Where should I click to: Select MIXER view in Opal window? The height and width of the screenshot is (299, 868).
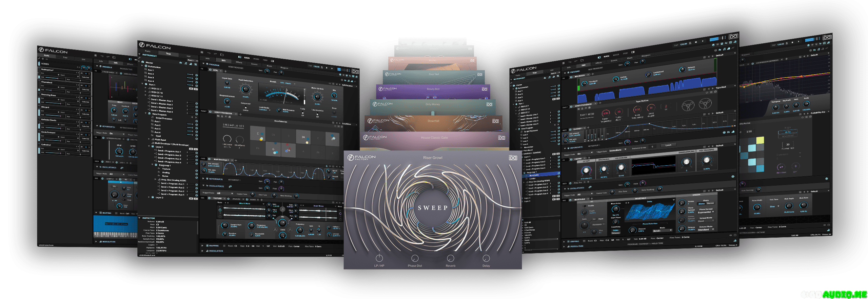tap(256, 59)
